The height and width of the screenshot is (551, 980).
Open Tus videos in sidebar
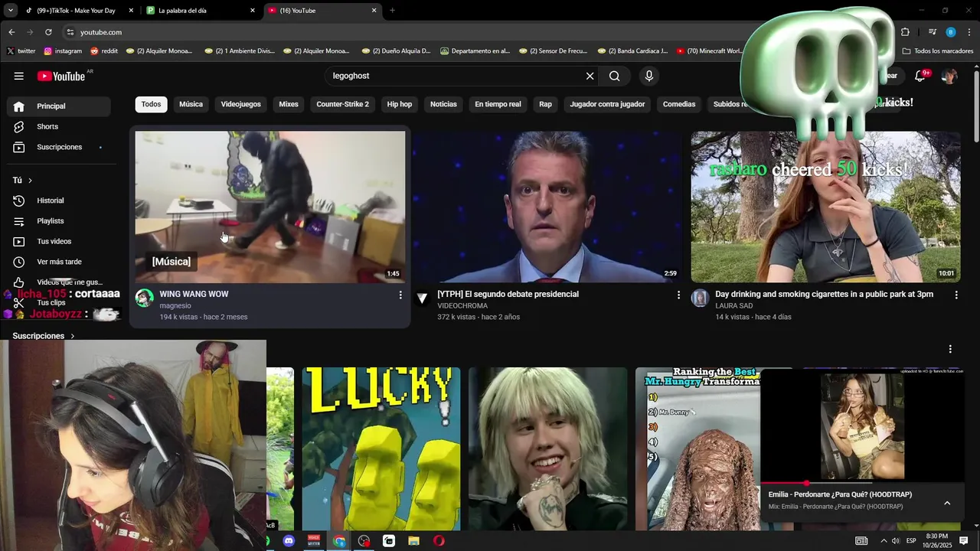(59, 241)
